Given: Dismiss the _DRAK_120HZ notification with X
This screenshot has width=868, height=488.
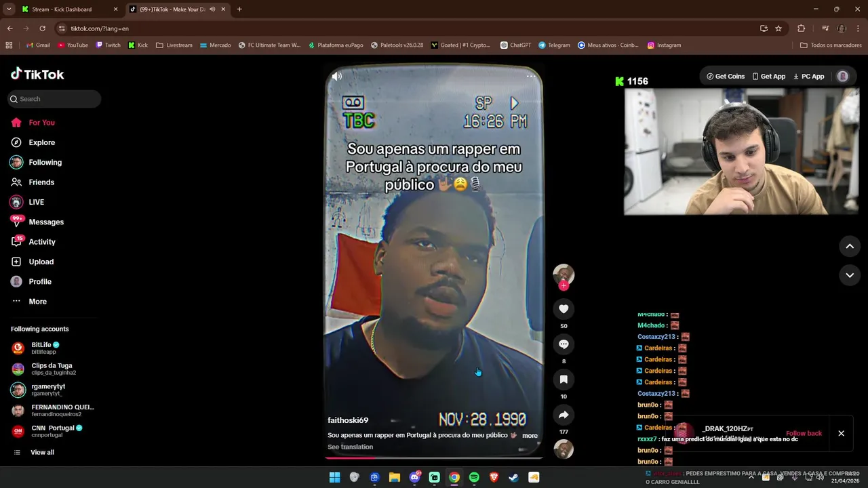Looking at the screenshot, I should tap(841, 433).
